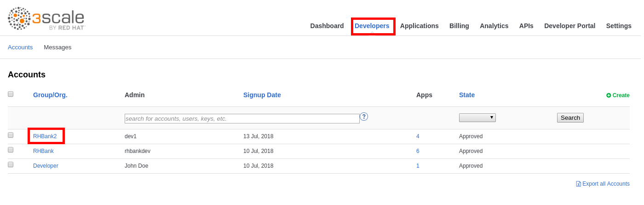The height and width of the screenshot is (205, 644).
Task: Go to the Billing section
Action: tap(459, 26)
